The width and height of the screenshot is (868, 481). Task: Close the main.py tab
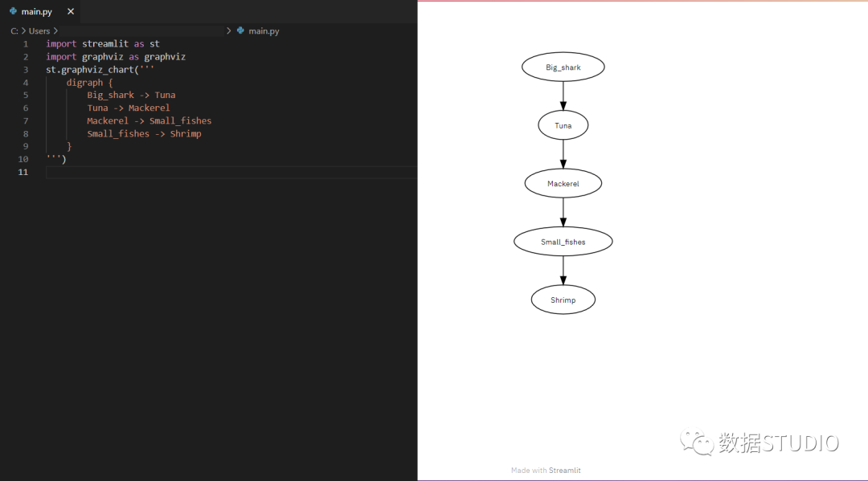pyautogui.click(x=70, y=11)
